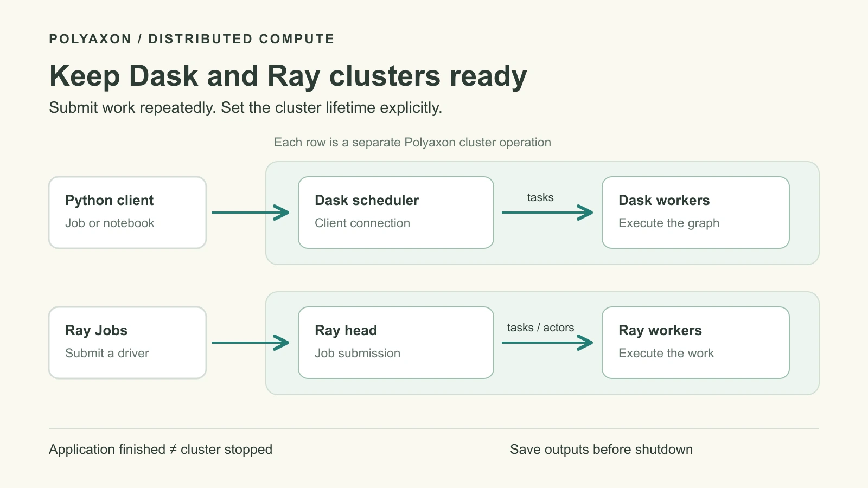
Task: Select the 'Dask workers' box
Action: [695, 213]
